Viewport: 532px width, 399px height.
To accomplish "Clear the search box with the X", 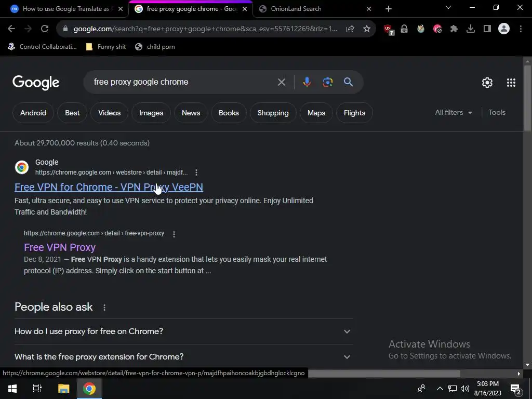I will tap(281, 82).
